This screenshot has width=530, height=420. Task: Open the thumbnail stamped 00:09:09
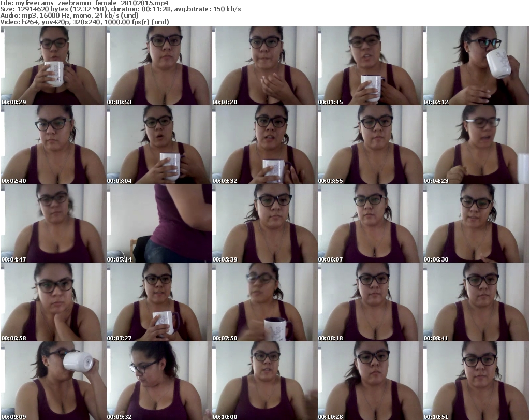pos(53,381)
